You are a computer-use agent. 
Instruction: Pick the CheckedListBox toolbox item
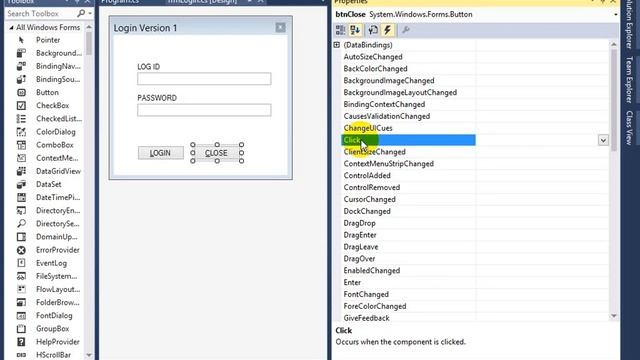pyautogui.click(x=48, y=119)
